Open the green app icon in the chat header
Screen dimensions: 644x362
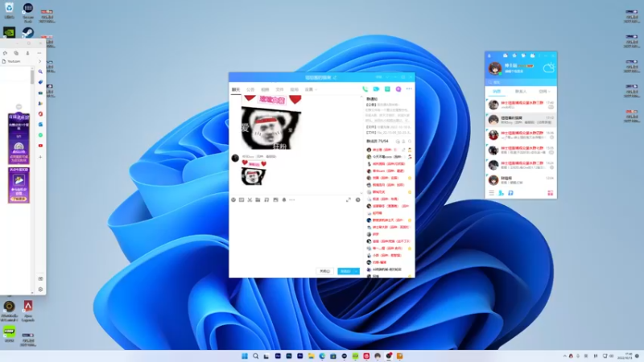click(x=387, y=89)
